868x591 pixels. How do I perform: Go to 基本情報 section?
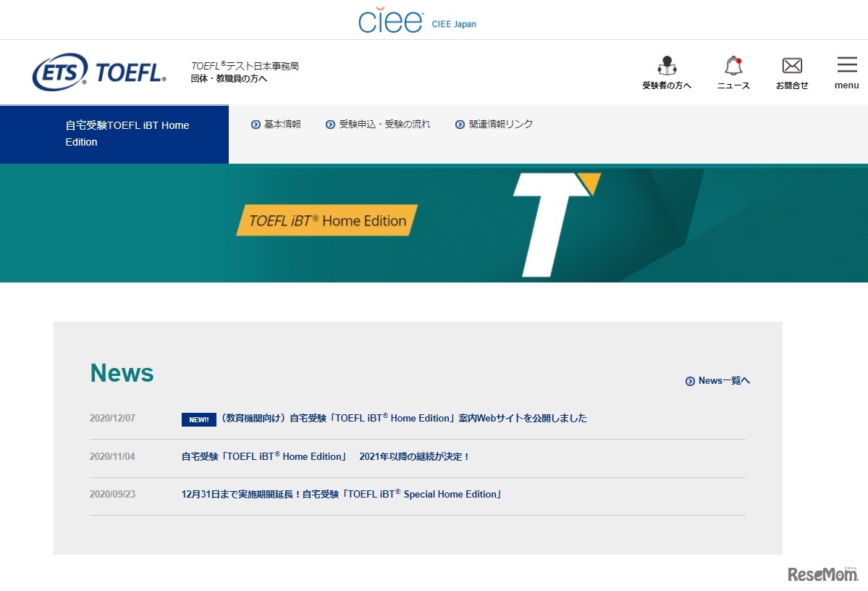[282, 124]
